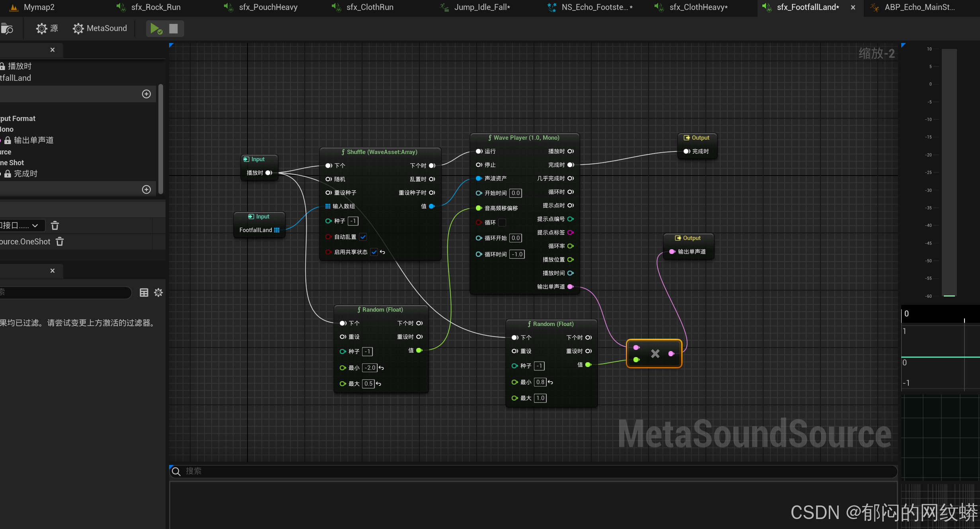Switch to the sfx_ClothRun tab
Screen dimensions: 980x529
click(369, 7)
